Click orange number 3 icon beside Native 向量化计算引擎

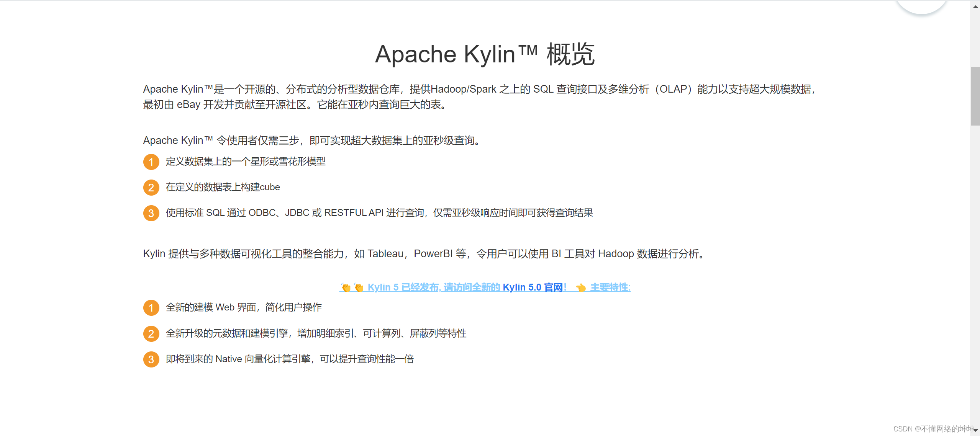151,359
